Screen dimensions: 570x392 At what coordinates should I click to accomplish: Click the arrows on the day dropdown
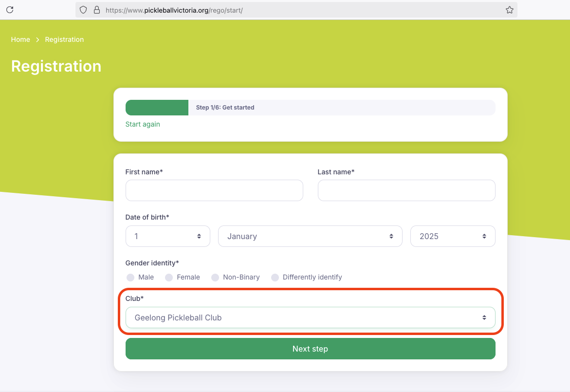(x=199, y=236)
